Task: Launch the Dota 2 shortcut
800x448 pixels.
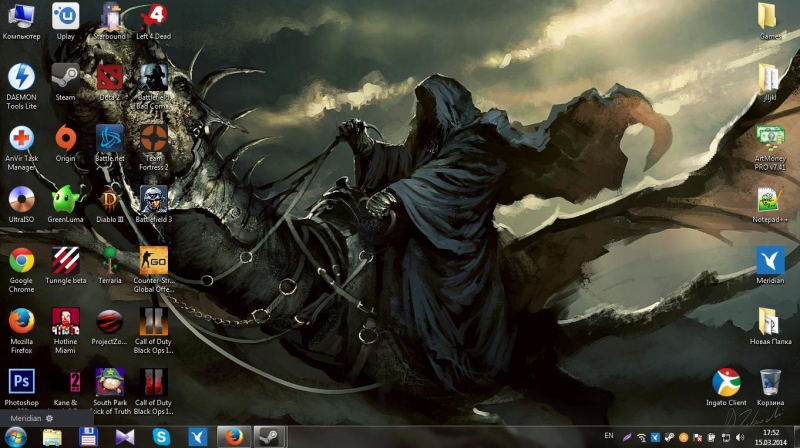Action: (x=109, y=82)
